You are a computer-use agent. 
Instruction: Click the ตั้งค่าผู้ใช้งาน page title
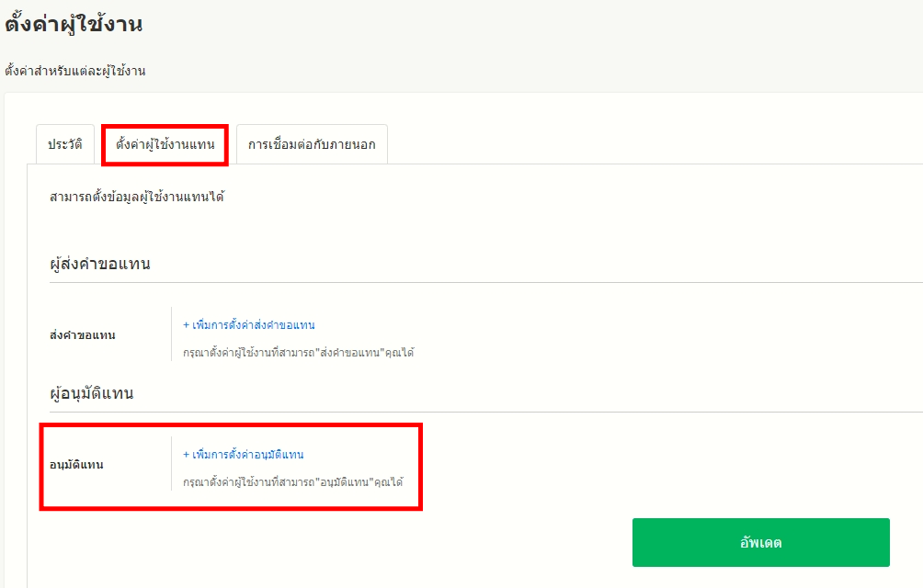[74, 25]
